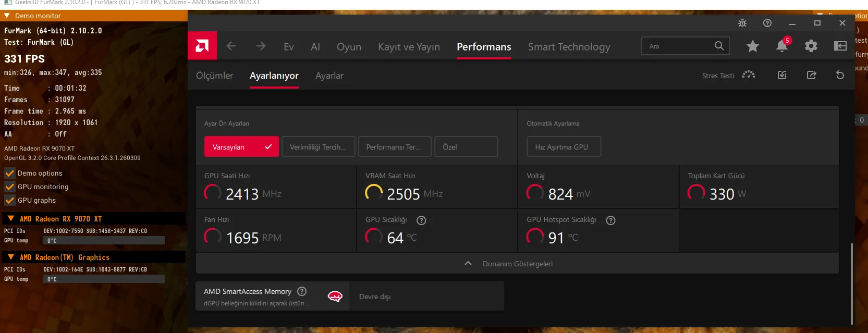Select the Varsayılan preset
Image resolution: width=868 pixels, height=333 pixels.
[241, 146]
